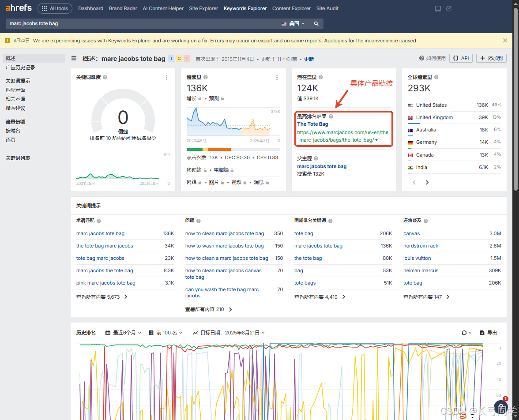Click help icon next to 搜索量
The image size is (519, 420).
(x=206, y=77)
